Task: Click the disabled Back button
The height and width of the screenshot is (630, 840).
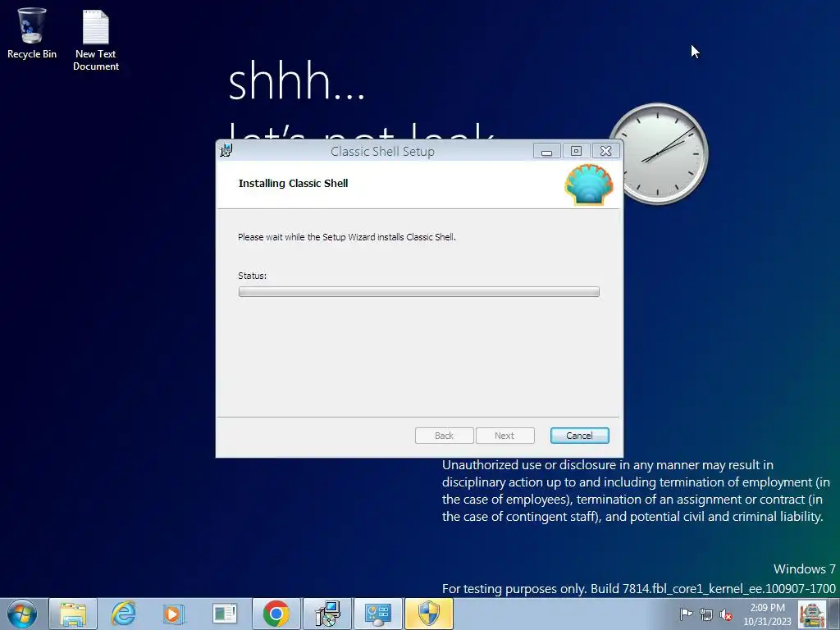Action: 444,436
